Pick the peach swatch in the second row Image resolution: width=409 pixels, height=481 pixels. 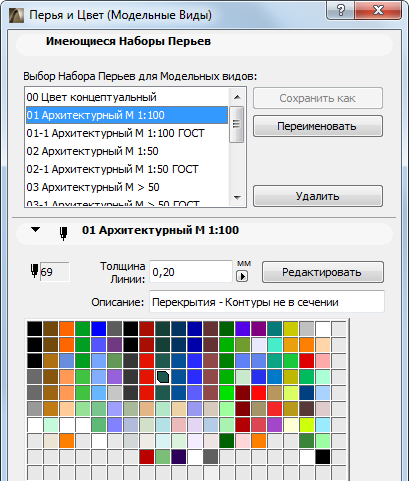click(323, 345)
